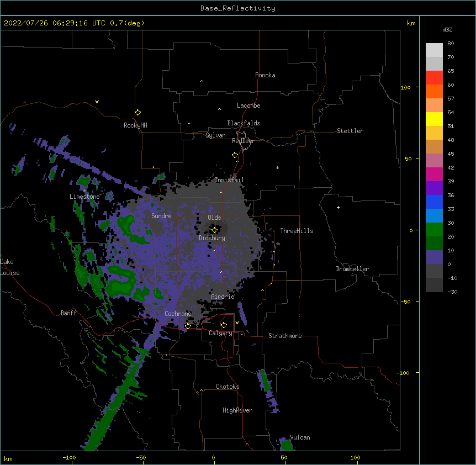Click the Blackfalds city label
Screen dimensions: 476x465
(244, 123)
